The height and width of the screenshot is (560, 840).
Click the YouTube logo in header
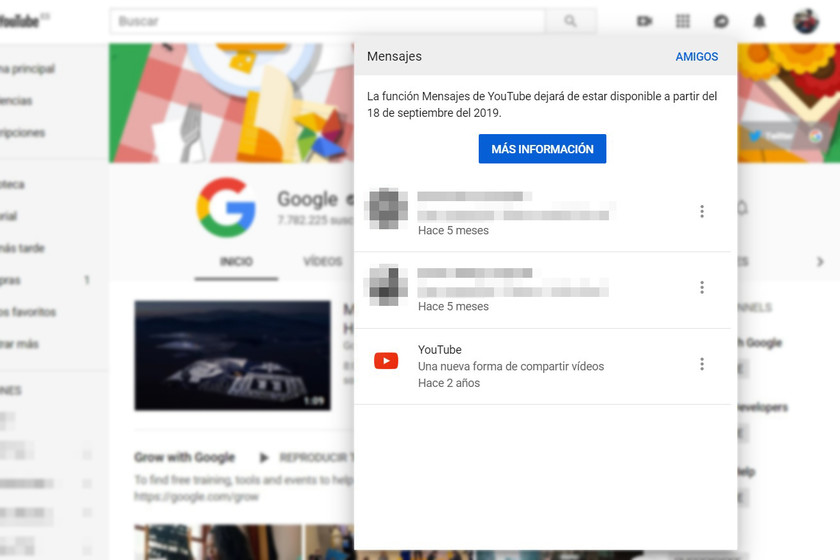[x=21, y=21]
